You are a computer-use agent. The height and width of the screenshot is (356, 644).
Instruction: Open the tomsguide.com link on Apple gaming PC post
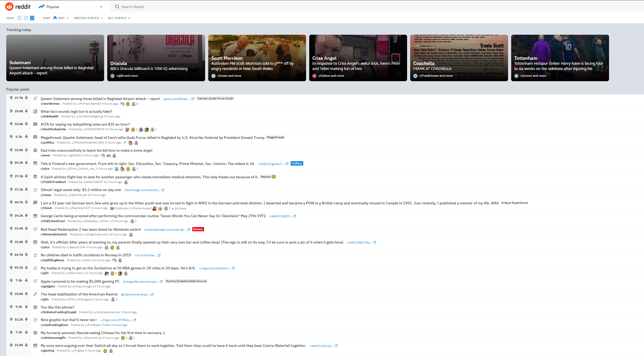click(x=141, y=281)
